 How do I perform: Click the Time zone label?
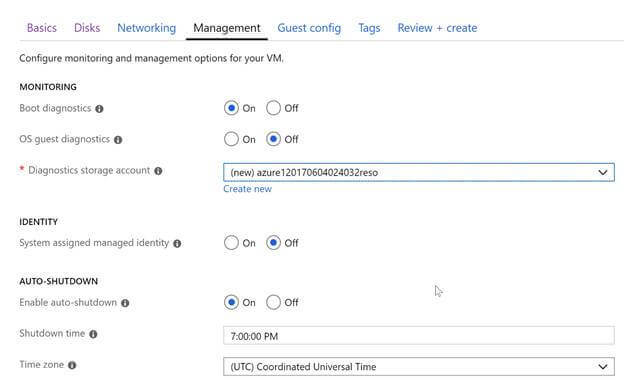point(41,364)
